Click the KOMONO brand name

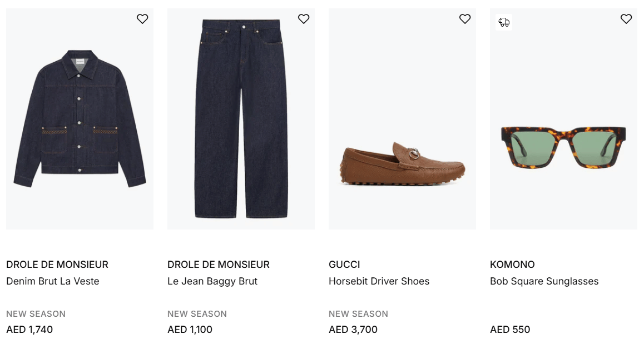pyautogui.click(x=512, y=265)
